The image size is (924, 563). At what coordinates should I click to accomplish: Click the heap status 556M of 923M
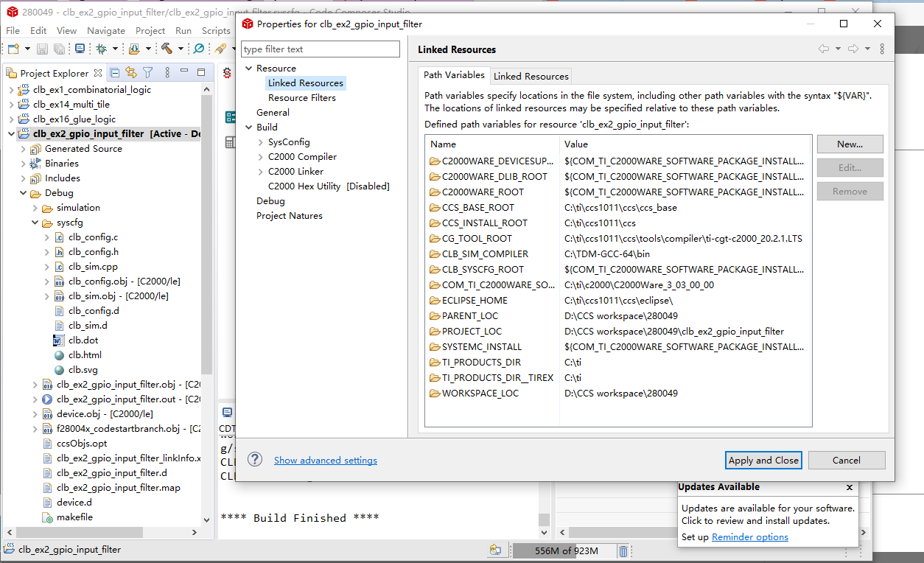tap(565, 550)
